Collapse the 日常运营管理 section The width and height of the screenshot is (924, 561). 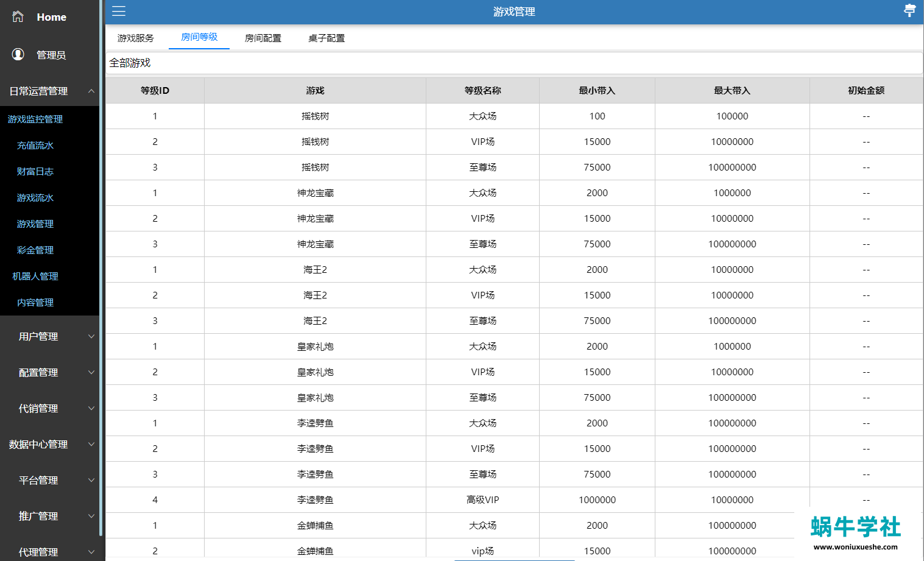coord(91,91)
